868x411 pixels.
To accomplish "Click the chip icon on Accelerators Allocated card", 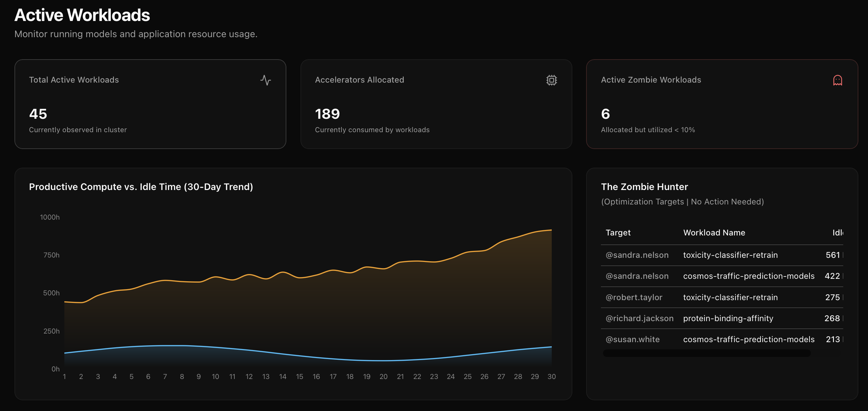I will [551, 80].
